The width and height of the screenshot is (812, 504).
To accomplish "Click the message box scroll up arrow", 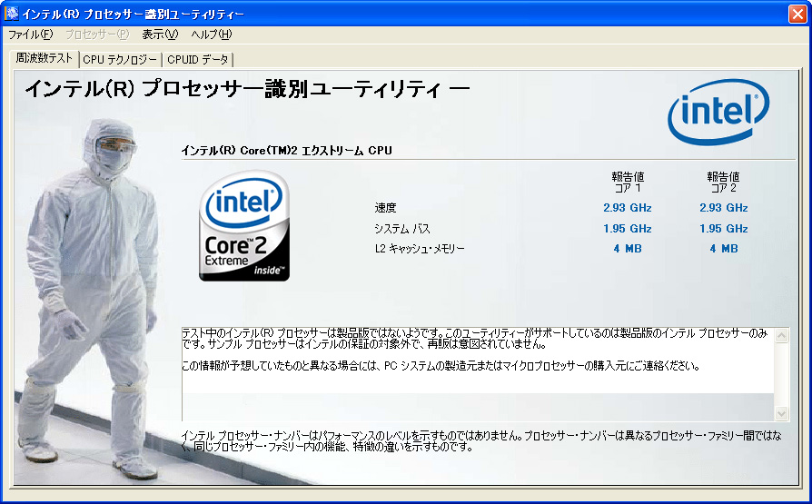I will pos(781,336).
